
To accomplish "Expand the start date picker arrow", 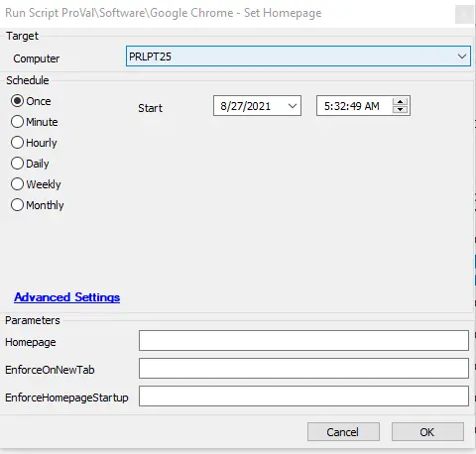I will click(x=293, y=106).
